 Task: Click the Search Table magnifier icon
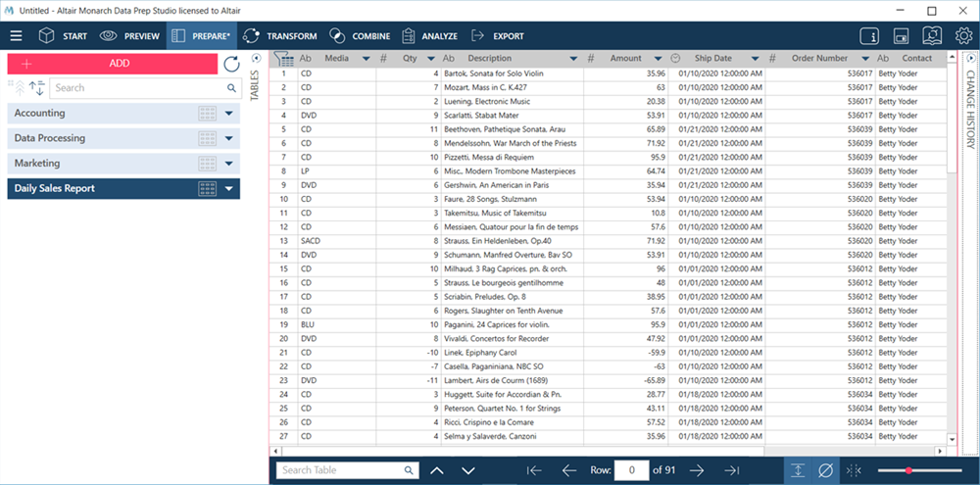coord(409,470)
